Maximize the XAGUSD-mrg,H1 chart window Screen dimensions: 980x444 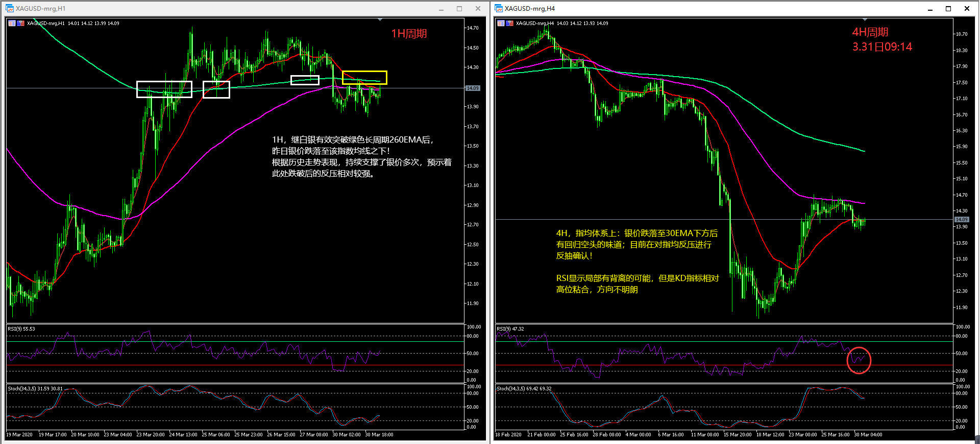pyautogui.click(x=459, y=9)
